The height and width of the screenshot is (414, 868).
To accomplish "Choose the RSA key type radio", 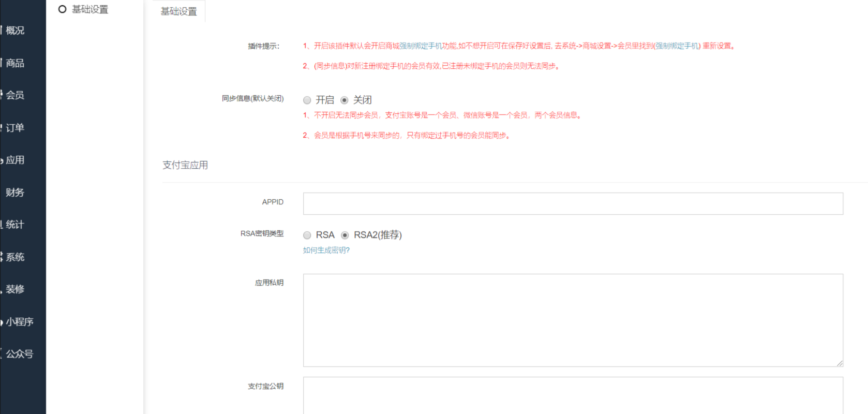I will 307,235.
